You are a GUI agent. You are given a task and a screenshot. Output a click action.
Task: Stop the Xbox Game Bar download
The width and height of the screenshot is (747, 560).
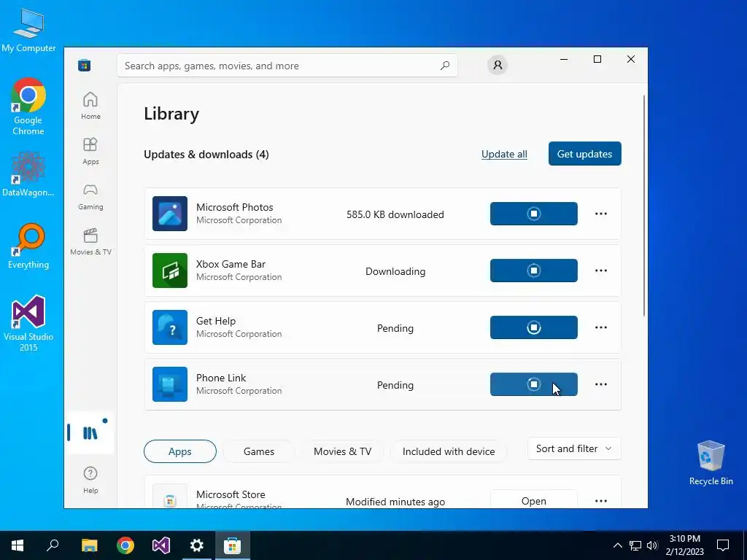(533, 271)
